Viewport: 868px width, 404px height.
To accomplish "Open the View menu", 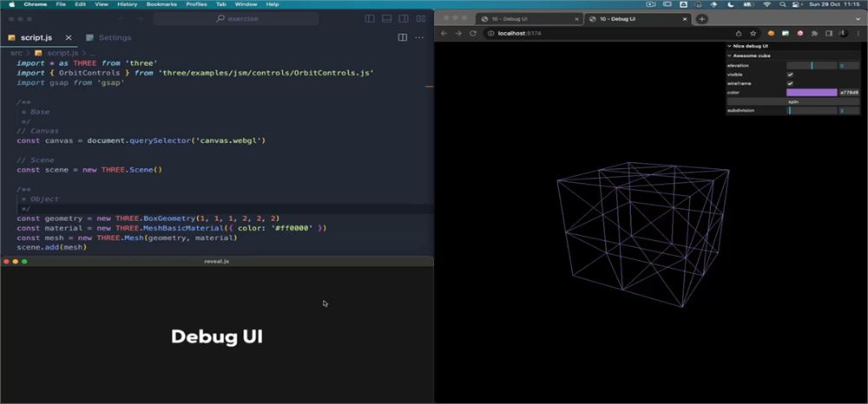I will coord(102,3).
